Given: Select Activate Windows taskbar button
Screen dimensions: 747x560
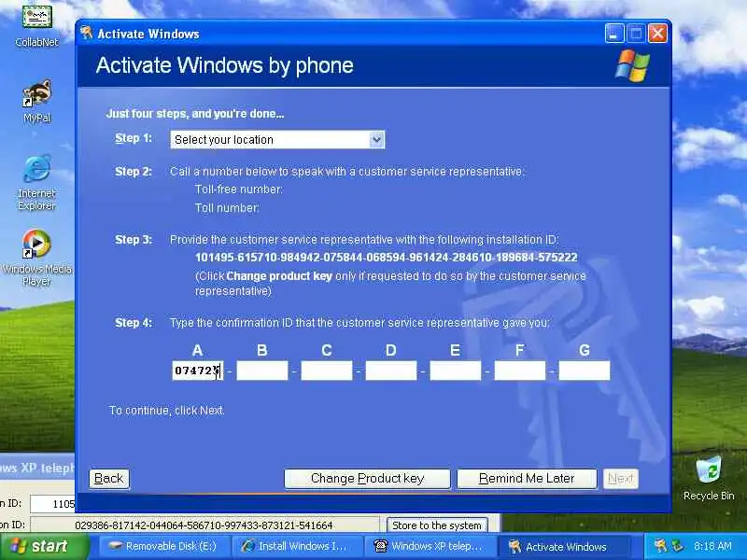Looking at the screenshot, I should [x=564, y=546].
